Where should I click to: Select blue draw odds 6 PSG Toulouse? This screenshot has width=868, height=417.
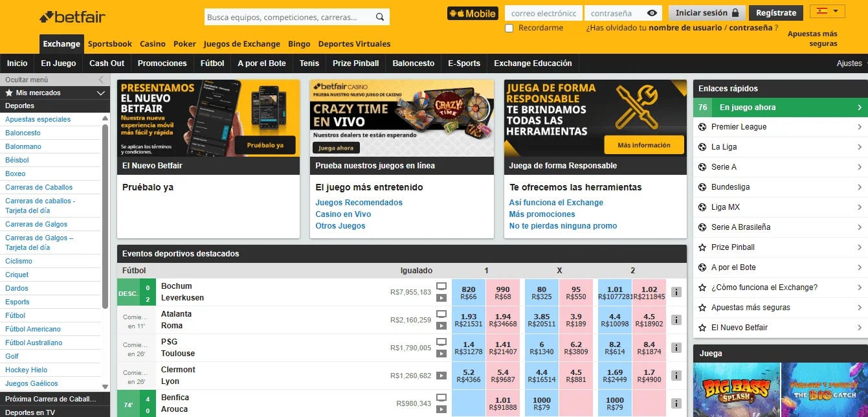(x=542, y=348)
